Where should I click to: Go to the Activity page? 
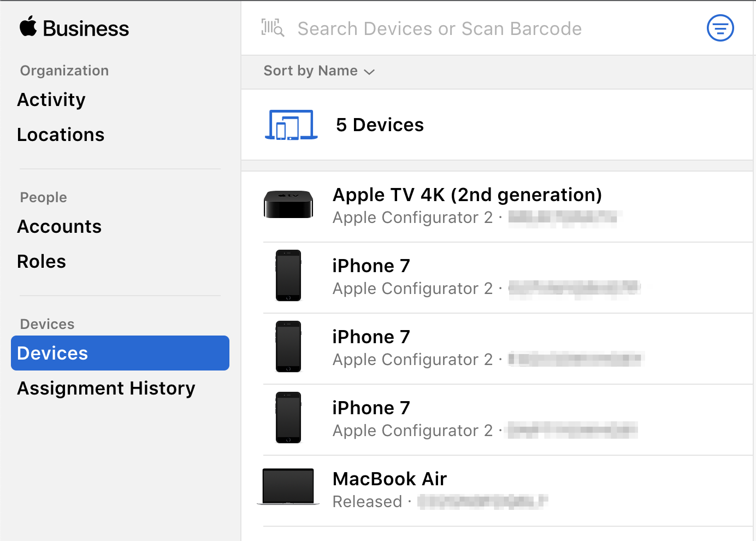point(51,99)
